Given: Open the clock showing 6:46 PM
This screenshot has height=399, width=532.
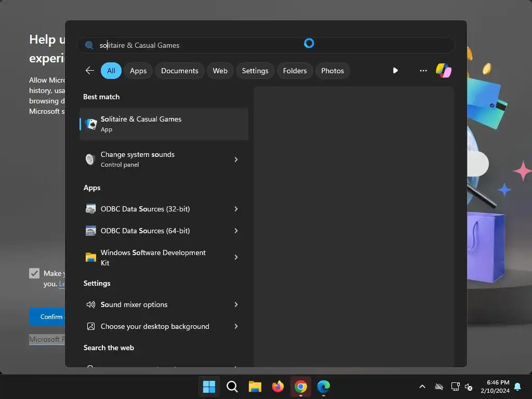Looking at the screenshot, I should tap(495, 387).
